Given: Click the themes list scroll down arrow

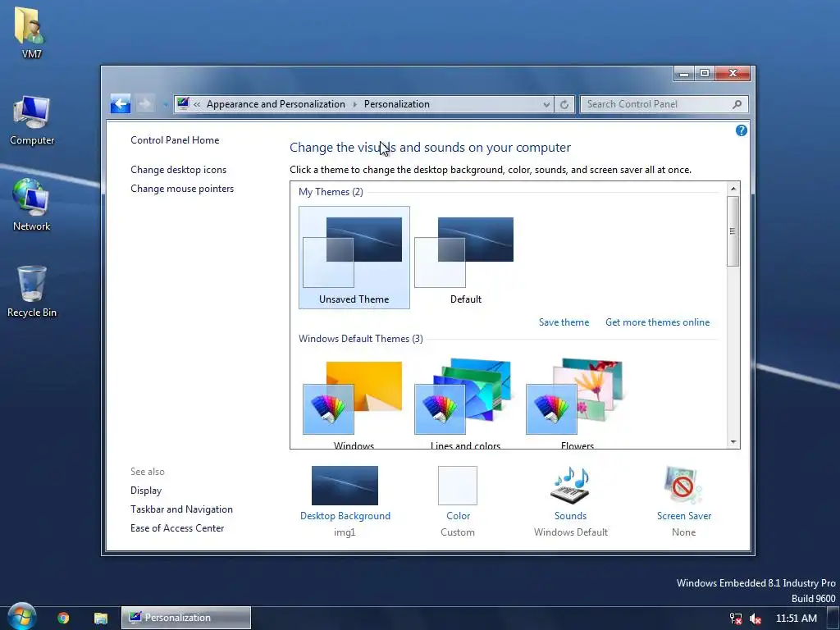Looking at the screenshot, I should pos(733,442).
